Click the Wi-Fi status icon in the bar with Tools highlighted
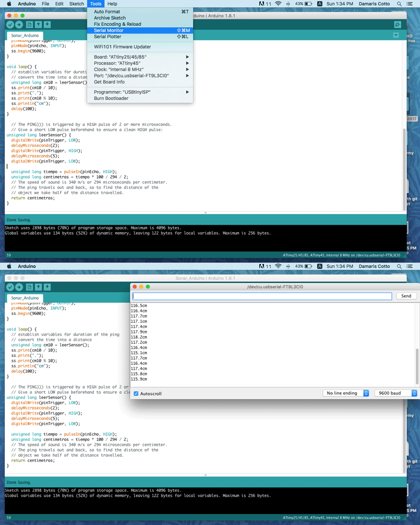Image resolution: width=420 pixels, height=525 pixels. tap(278, 4)
